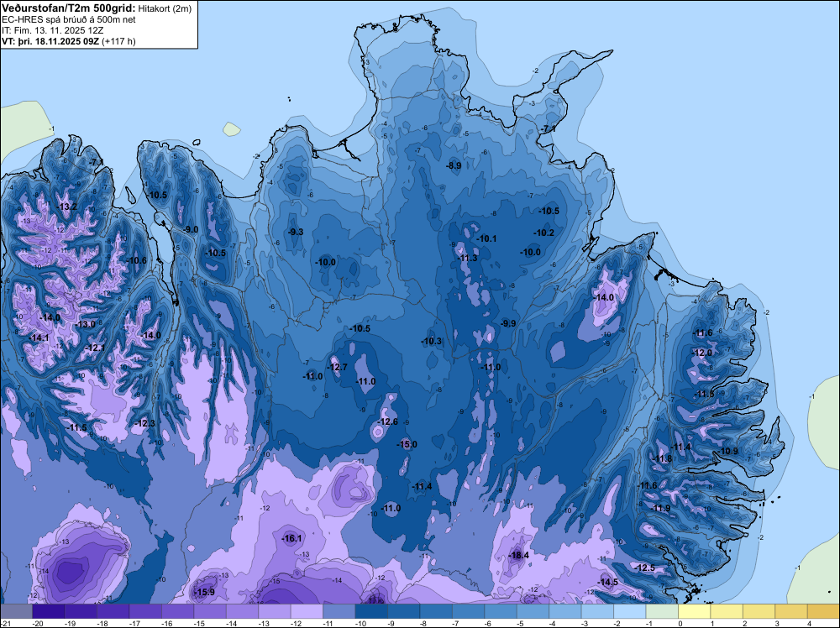Click the -13.2 temperature label

(67, 207)
